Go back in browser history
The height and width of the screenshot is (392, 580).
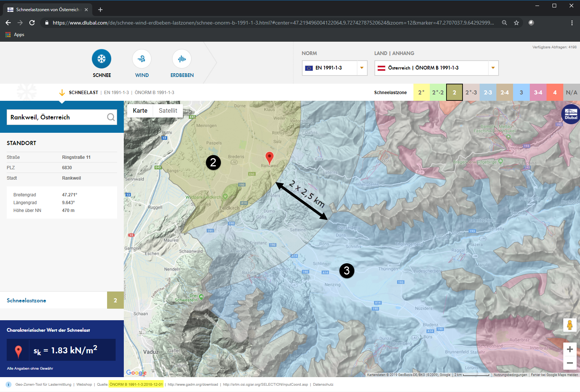tap(8, 23)
